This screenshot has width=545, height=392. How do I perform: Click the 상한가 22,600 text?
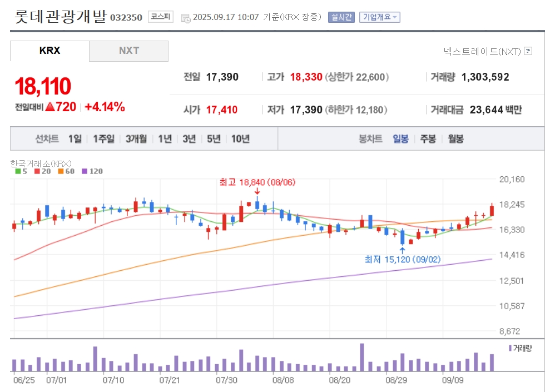tap(357, 77)
